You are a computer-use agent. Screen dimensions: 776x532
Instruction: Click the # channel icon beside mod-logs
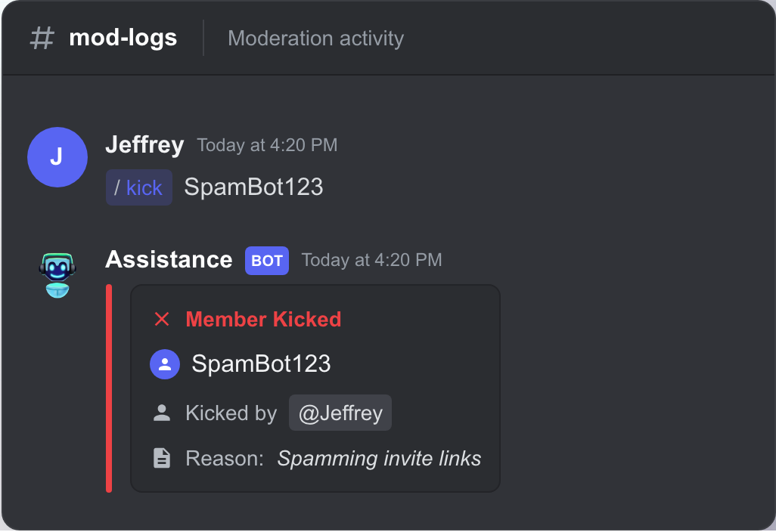point(42,38)
